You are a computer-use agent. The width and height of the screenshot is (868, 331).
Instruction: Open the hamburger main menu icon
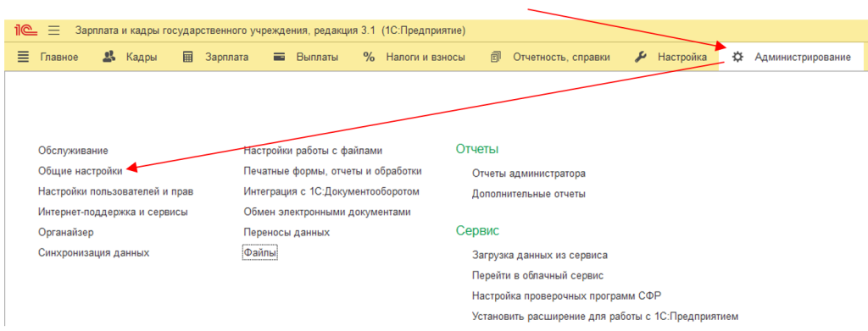point(53,30)
